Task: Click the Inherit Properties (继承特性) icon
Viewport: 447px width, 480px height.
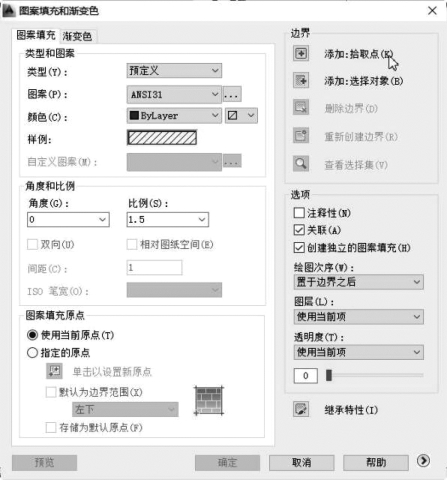Action: pyautogui.click(x=301, y=409)
